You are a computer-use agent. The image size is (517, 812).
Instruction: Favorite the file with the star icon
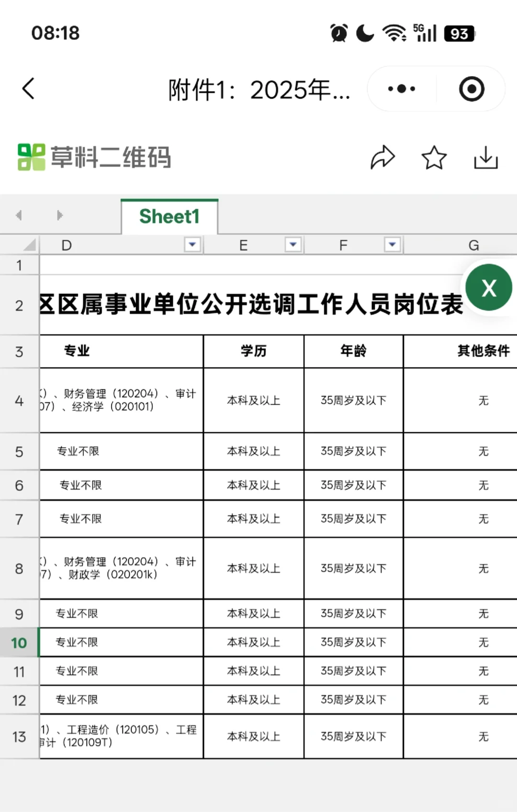point(434,158)
